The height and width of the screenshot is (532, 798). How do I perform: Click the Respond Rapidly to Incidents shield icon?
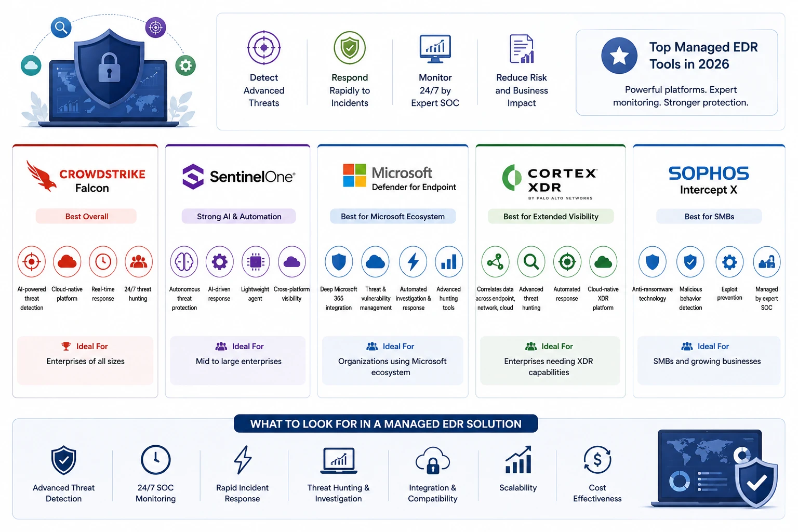(350, 48)
